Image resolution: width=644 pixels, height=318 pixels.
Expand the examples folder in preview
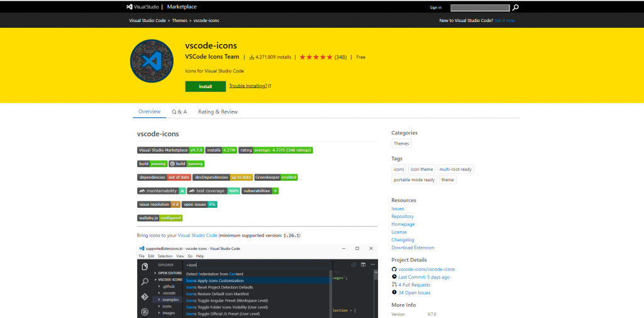pyautogui.click(x=168, y=300)
